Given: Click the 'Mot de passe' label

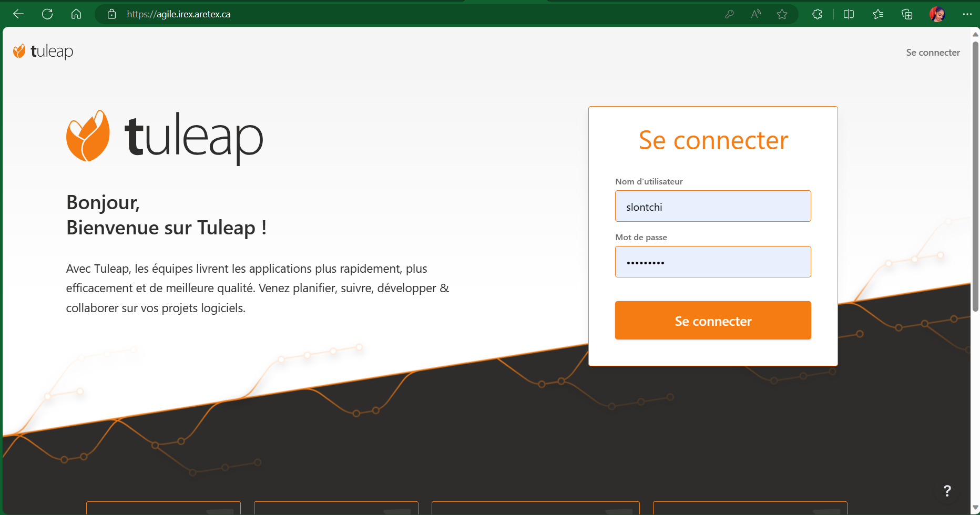Looking at the screenshot, I should click(641, 237).
